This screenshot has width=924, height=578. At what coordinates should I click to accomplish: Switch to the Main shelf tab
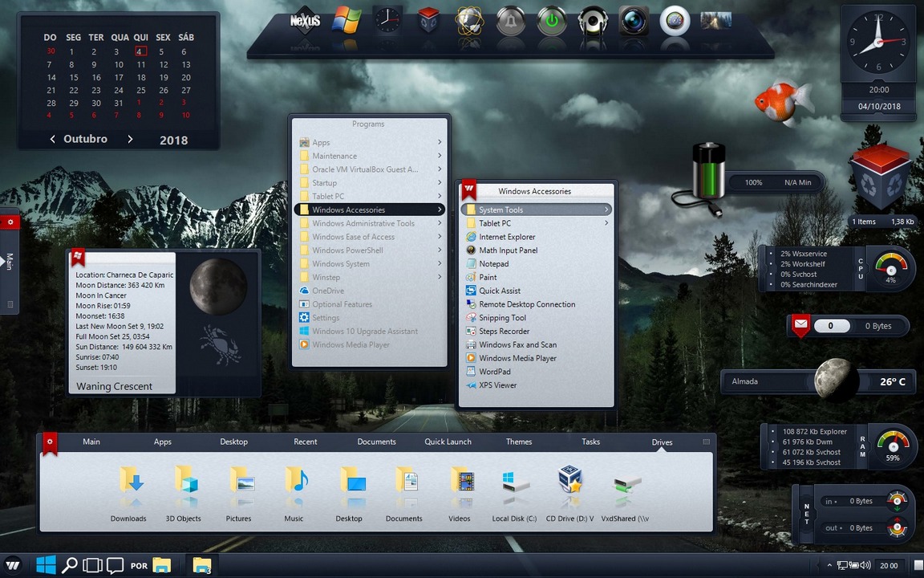(x=91, y=442)
